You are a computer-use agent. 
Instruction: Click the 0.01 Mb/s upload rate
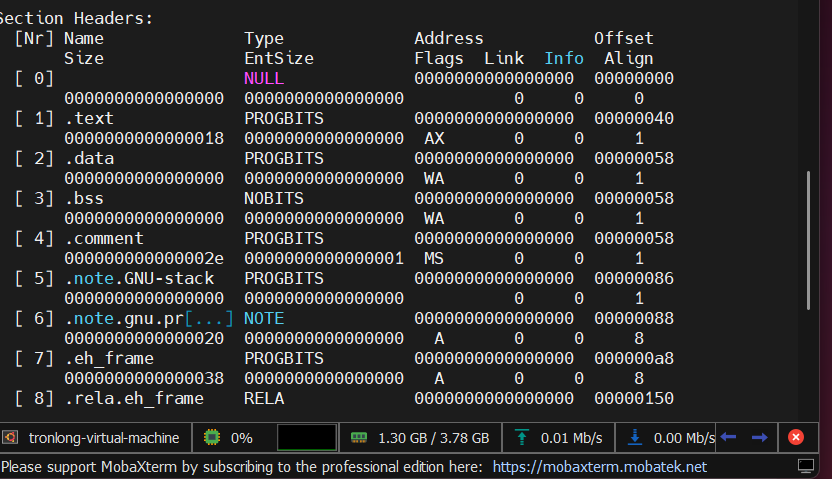click(571, 438)
